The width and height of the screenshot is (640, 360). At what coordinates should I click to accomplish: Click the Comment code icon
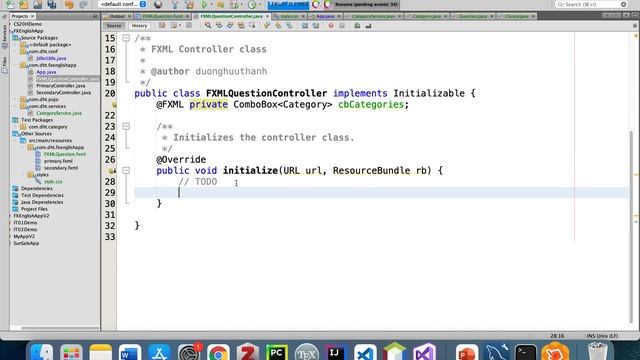pyautogui.click(x=357, y=26)
